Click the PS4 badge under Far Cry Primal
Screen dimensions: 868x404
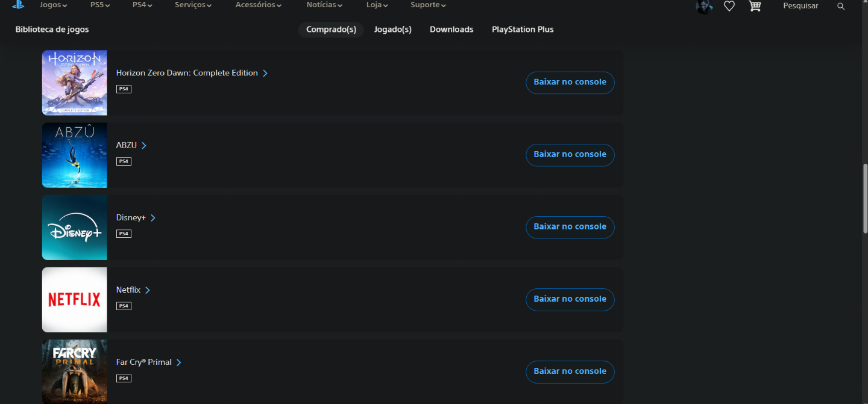point(124,378)
